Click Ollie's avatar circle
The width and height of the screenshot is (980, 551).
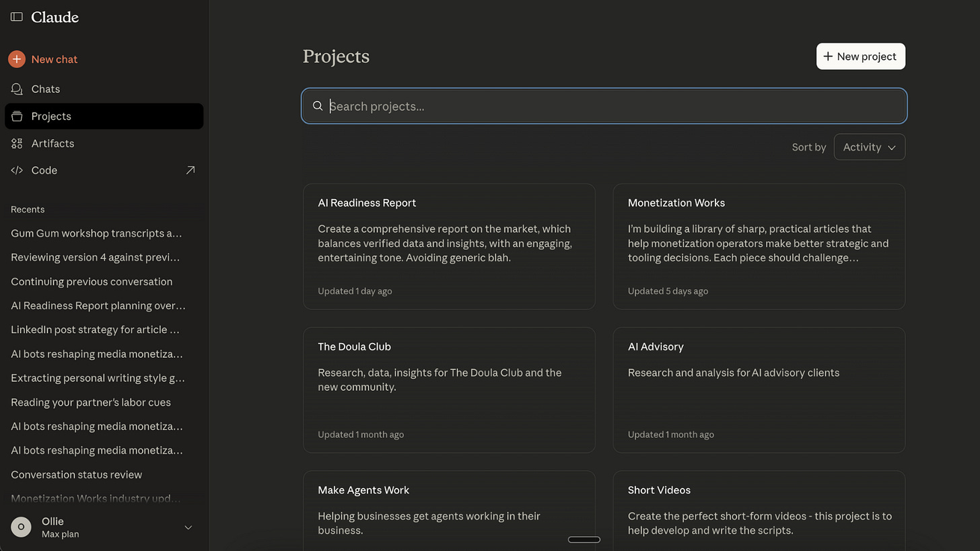coord(21,527)
